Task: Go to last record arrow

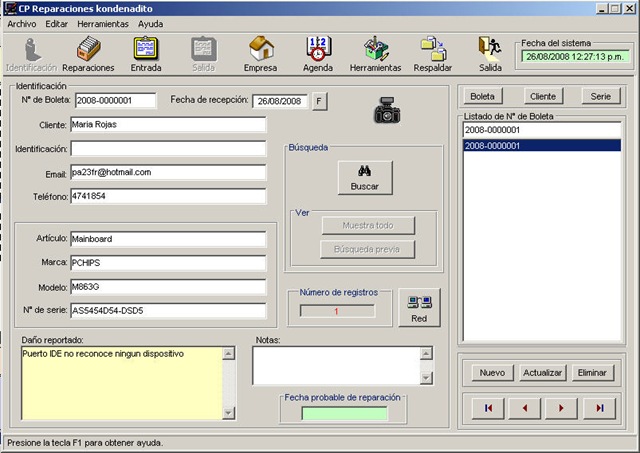Action: tap(600, 408)
